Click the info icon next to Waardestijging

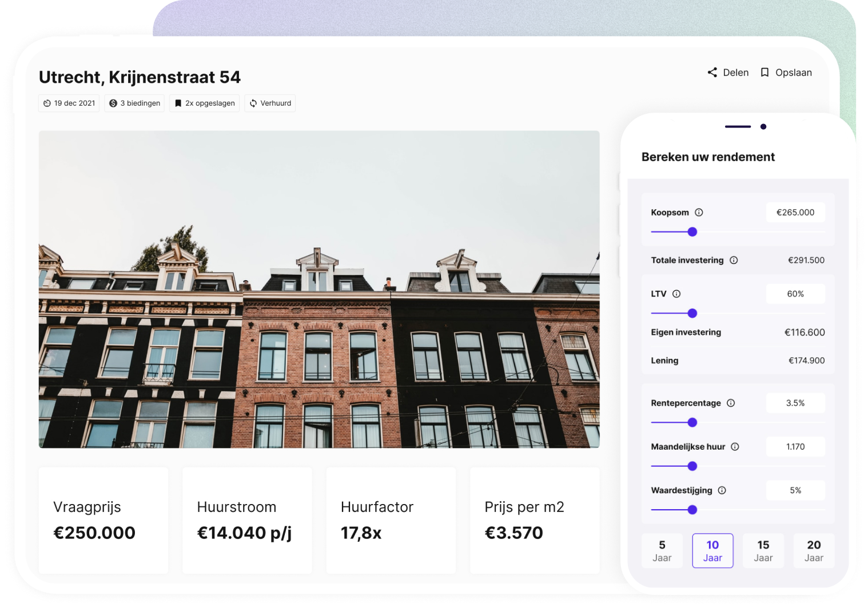(722, 490)
